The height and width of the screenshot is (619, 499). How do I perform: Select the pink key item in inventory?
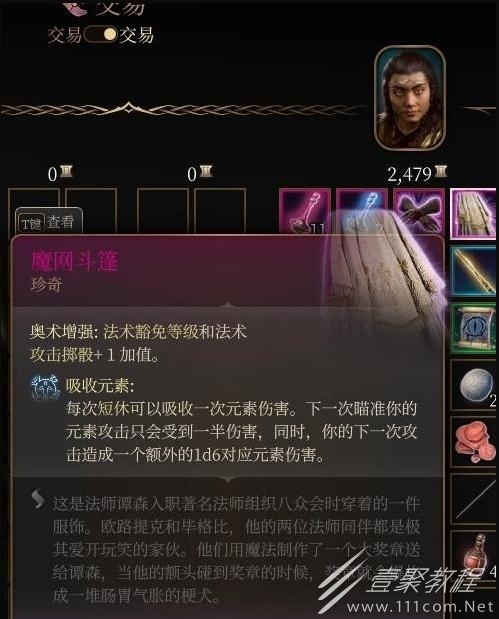304,212
